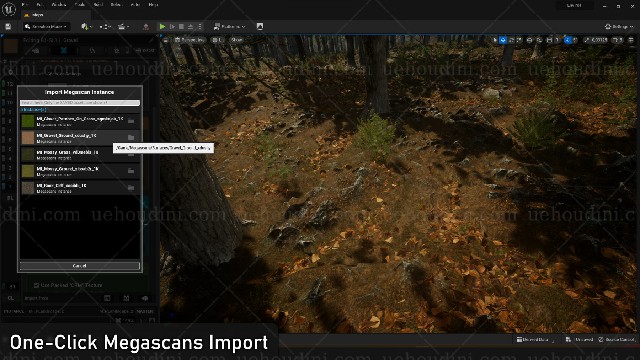Choose the viewport select-objects cursor tool
640x360 pixels.
point(495,40)
